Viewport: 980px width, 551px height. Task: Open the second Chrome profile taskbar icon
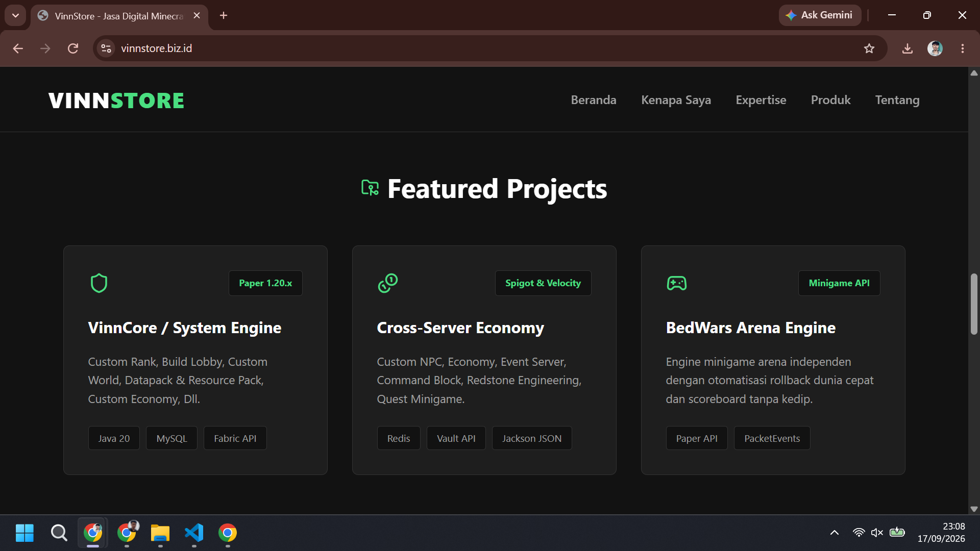[127, 533]
